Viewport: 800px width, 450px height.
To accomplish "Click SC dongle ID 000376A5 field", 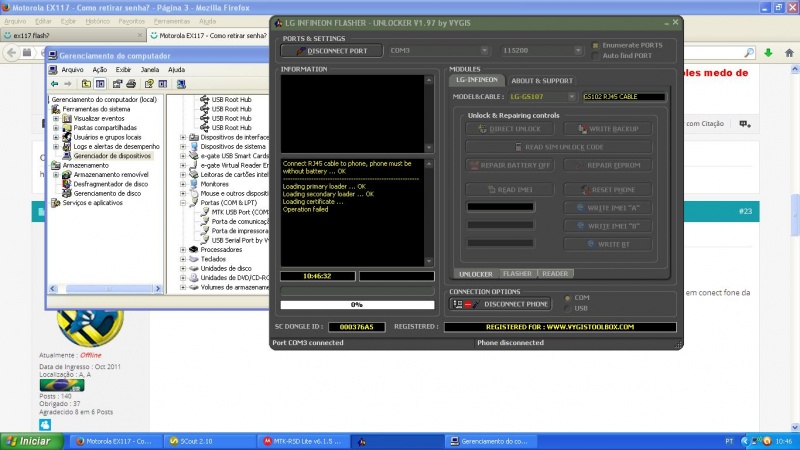I will click(357, 327).
